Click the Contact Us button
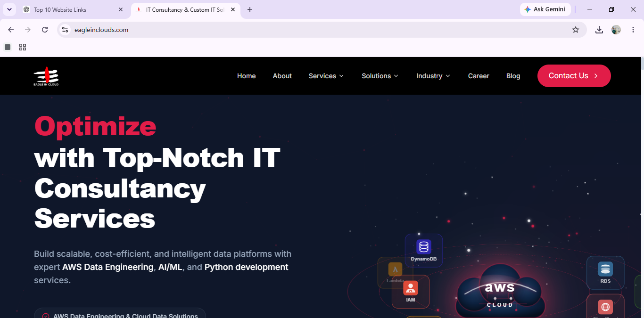 pos(574,76)
